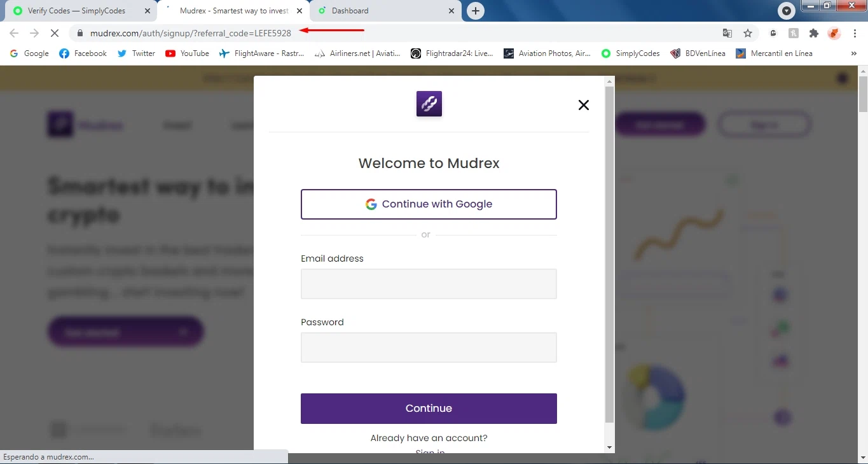868x464 pixels.
Task: Open the Flightradar24 bookmark
Action: pyautogui.click(x=452, y=53)
